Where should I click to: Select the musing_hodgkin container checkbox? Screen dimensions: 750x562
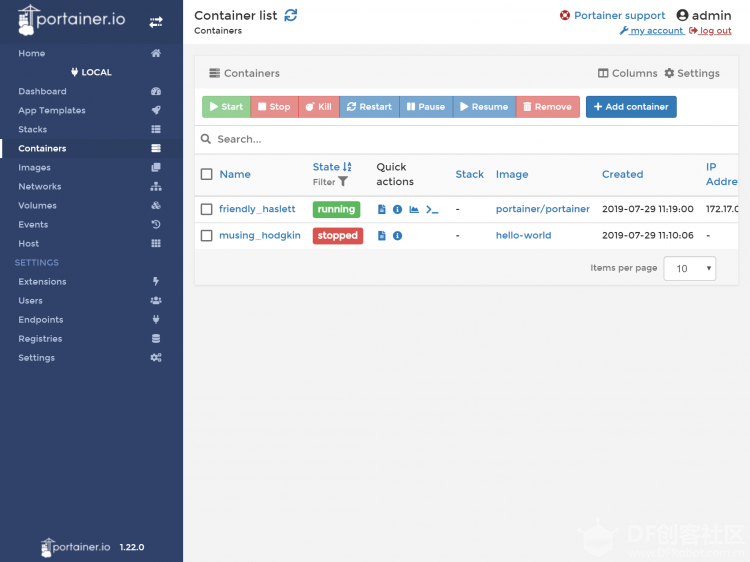207,236
